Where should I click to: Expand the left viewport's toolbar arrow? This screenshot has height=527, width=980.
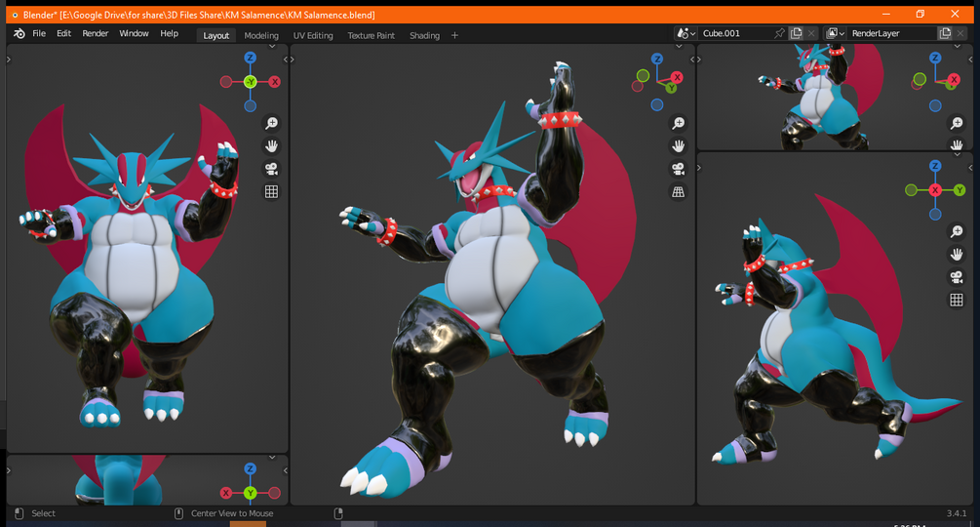9,60
